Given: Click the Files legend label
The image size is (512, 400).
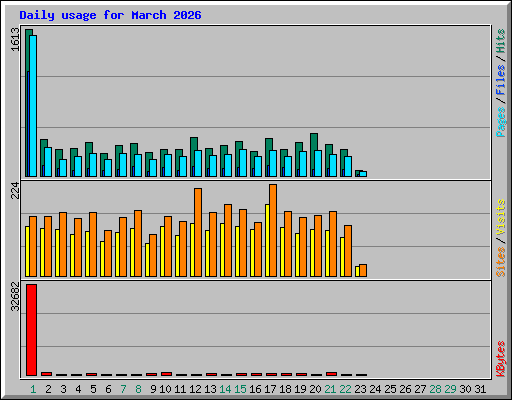Looking at the screenshot, I should coord(500,79).
